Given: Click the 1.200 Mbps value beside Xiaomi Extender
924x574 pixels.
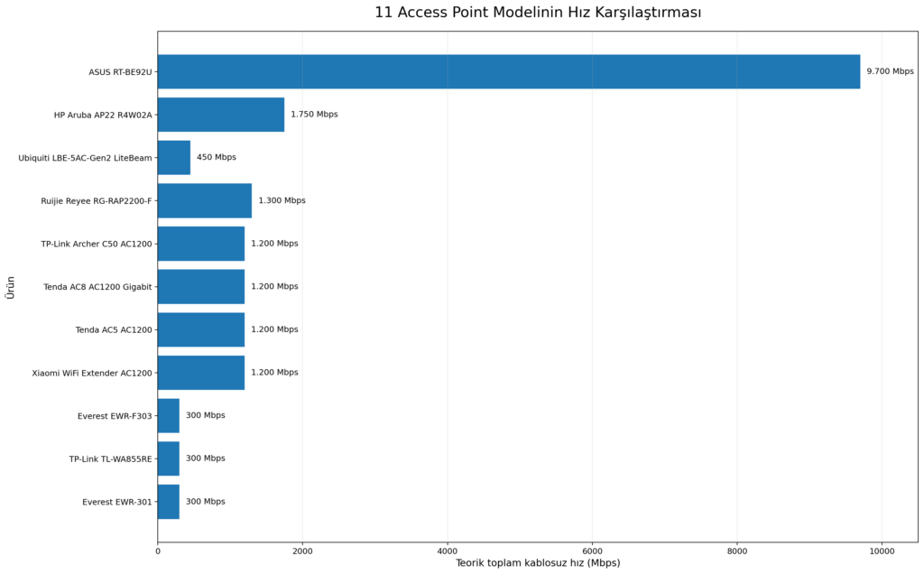Looking at the screenshot, I should [274, 373].
